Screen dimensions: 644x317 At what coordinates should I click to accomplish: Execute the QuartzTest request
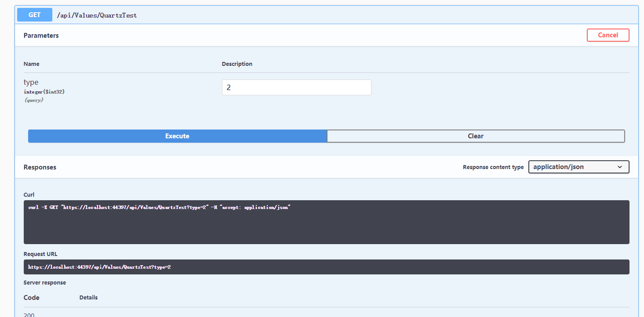click(177, 136)
